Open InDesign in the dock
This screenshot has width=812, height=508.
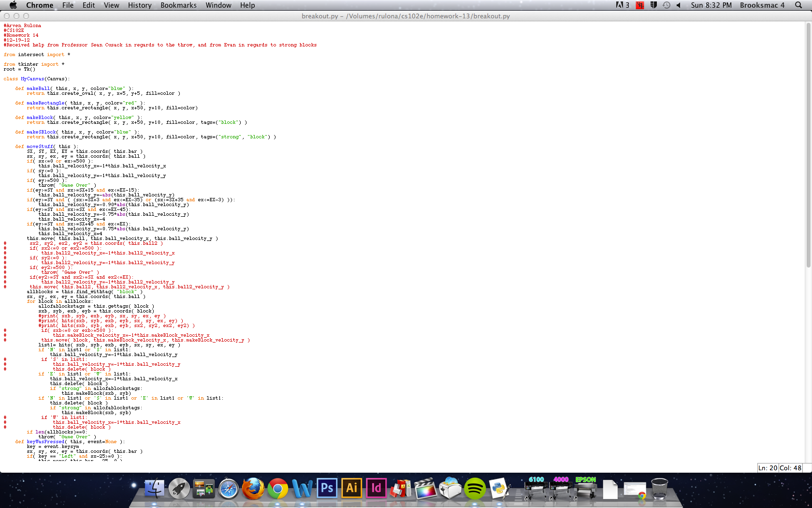376,489
